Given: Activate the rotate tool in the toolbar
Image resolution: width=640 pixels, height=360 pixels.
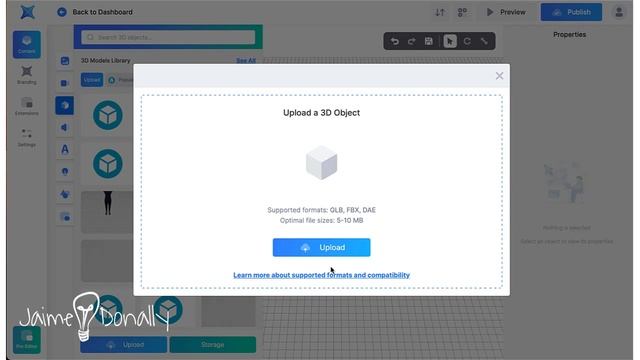Looking at the screenshot, I should 467,41.
